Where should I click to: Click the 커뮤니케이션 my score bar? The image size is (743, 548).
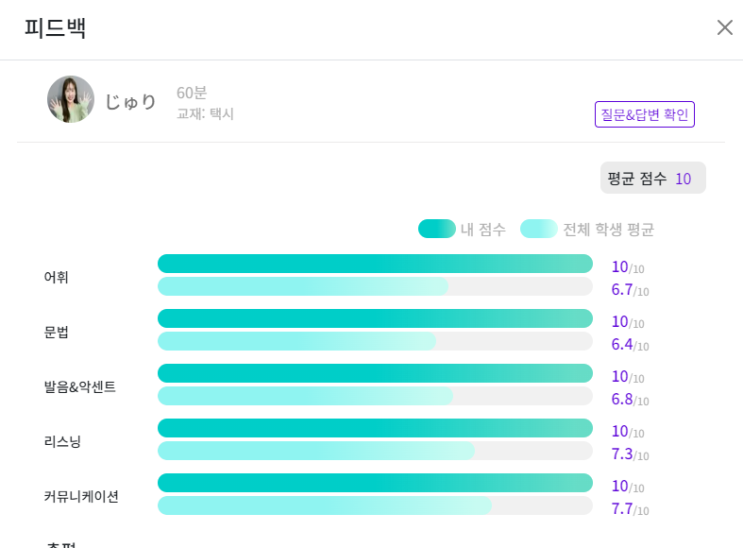pos(375,483)
